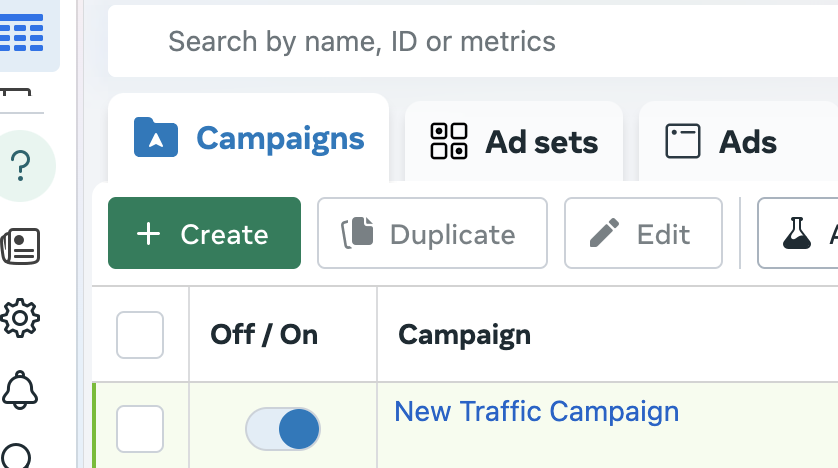Click the folder icon on Campaigns tab
838x468 pixels.
156,138
